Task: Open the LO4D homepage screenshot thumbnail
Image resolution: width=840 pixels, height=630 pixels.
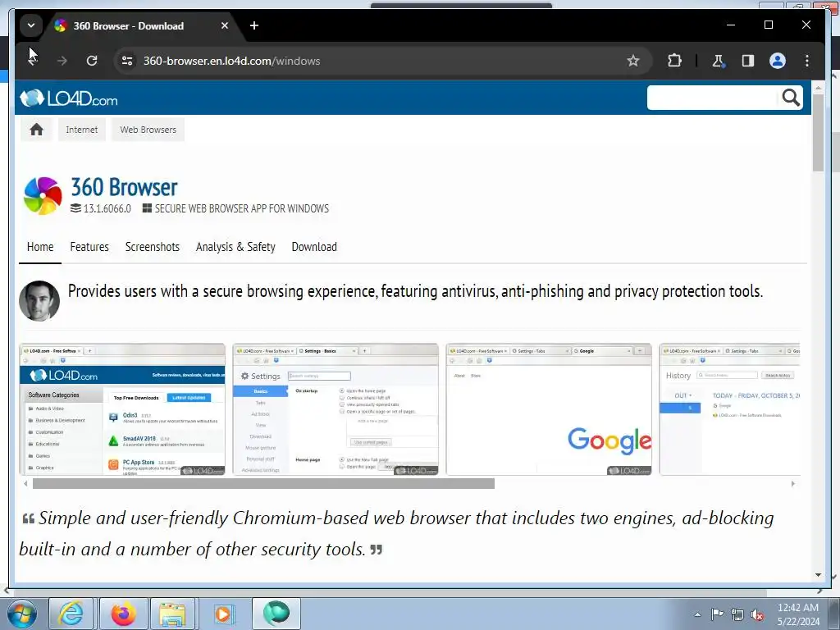Action: coord(122,409)
